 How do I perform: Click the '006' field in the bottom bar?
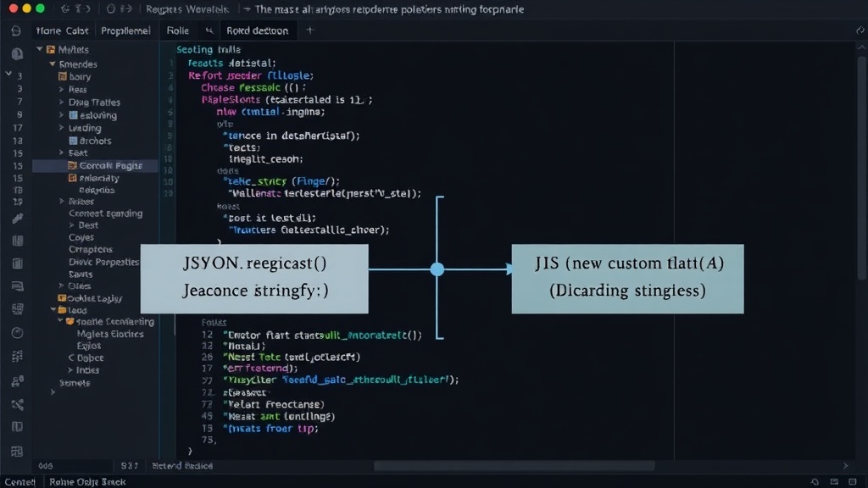(x=46, y=466)
